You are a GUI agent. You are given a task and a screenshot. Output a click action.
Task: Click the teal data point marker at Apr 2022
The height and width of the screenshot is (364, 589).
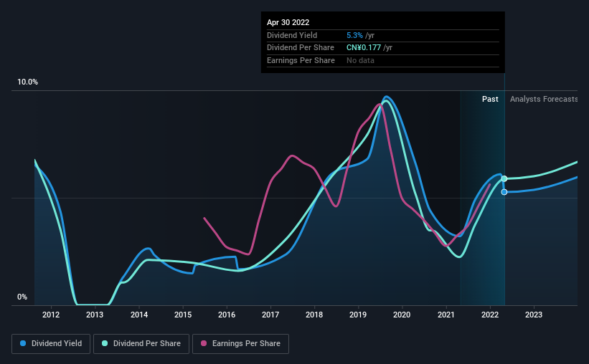click(x=504, y=178)
